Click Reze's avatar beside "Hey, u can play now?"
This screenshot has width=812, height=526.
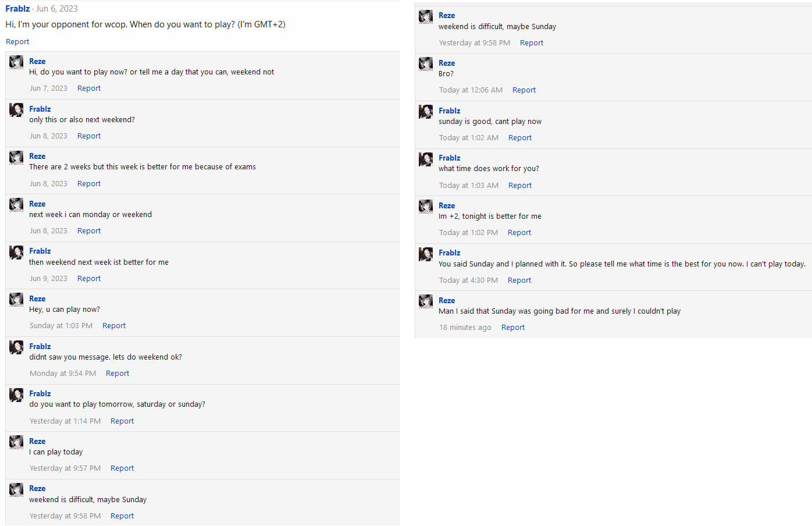[x=17, y=300]
